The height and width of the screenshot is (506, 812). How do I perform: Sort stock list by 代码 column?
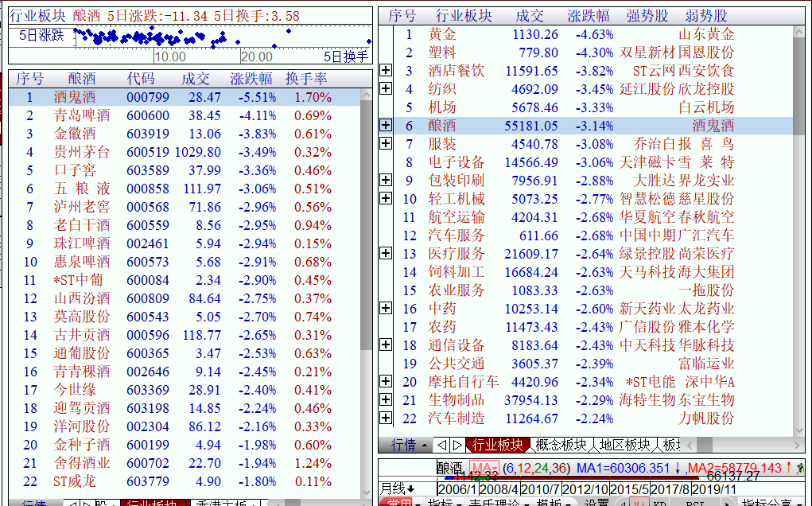click(x=141, y=79)
